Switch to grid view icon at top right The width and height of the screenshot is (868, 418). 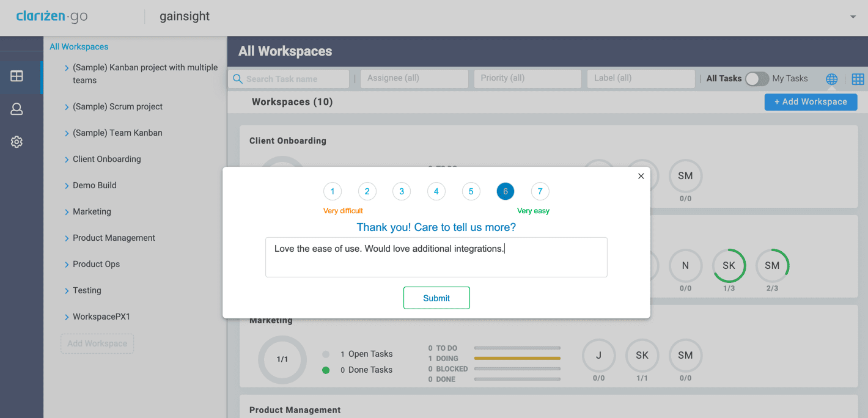(x=858, y=79)
